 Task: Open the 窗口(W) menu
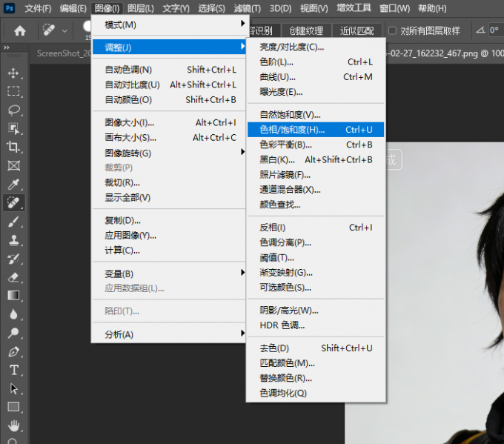click(x=394, y=8)
